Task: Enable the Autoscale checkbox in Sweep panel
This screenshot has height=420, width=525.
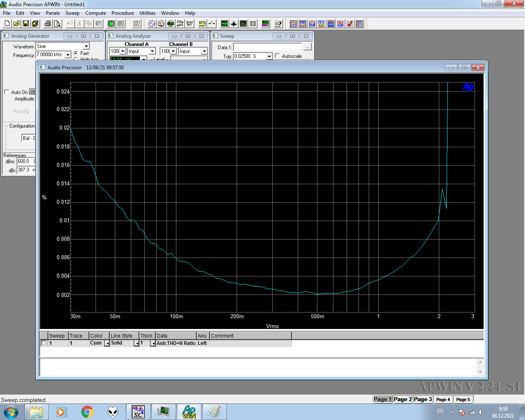Action: pyautogui.click(x=277, y=56)
